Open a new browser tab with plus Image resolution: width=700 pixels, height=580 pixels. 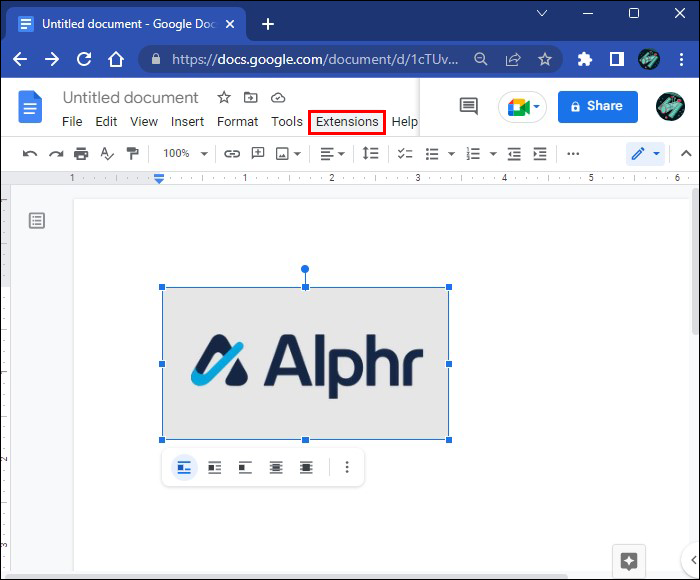coord(267,24)
